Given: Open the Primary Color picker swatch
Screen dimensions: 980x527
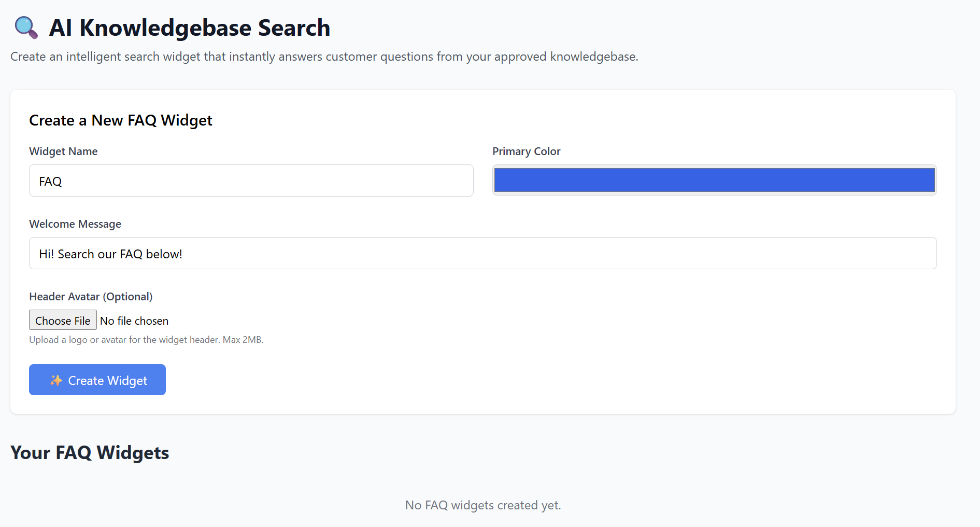Looking at the screenshot, I should [714, 180].
